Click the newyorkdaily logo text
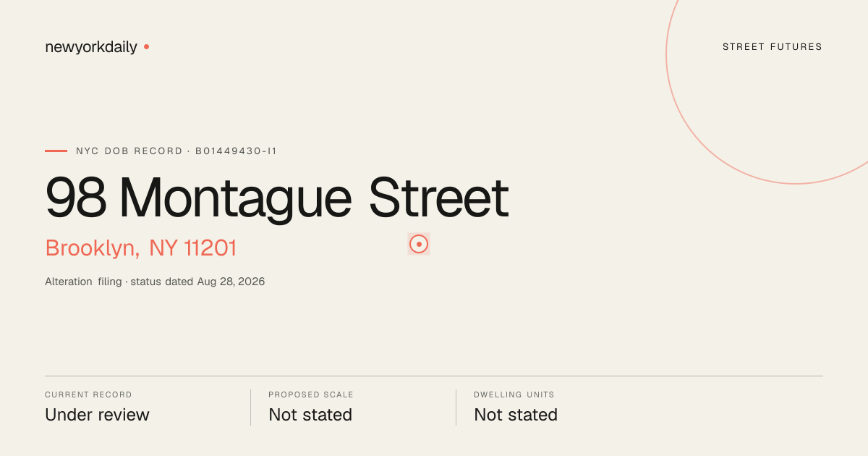 pos(91,47)
